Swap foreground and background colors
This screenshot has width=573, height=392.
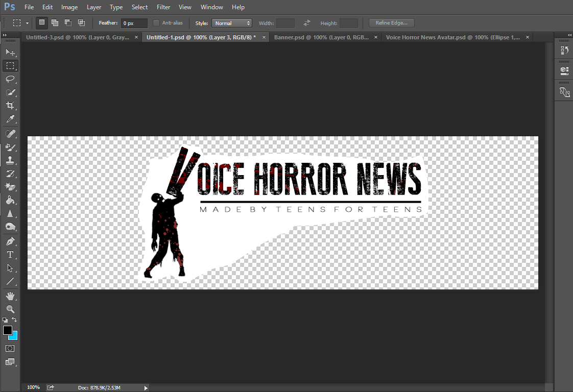[x=14, y=320]
